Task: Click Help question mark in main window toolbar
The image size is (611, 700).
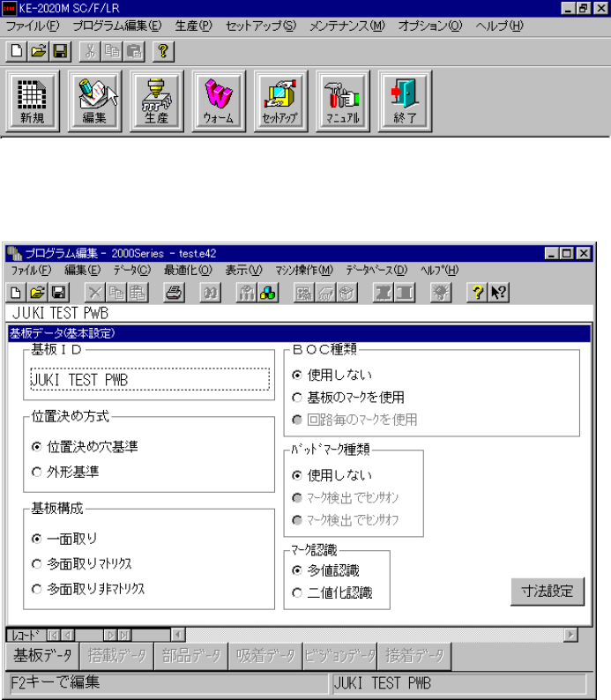Action: [x=163, y=51]
